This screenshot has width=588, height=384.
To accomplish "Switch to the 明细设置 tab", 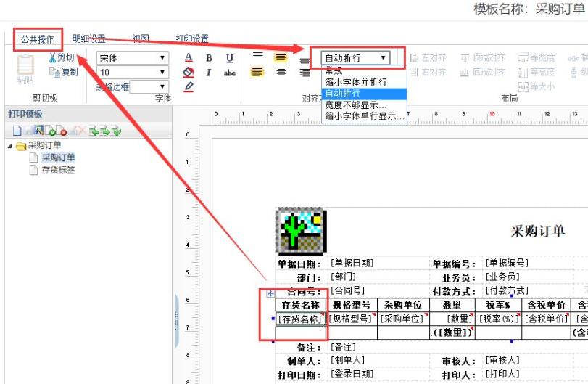I will [88, 38].
